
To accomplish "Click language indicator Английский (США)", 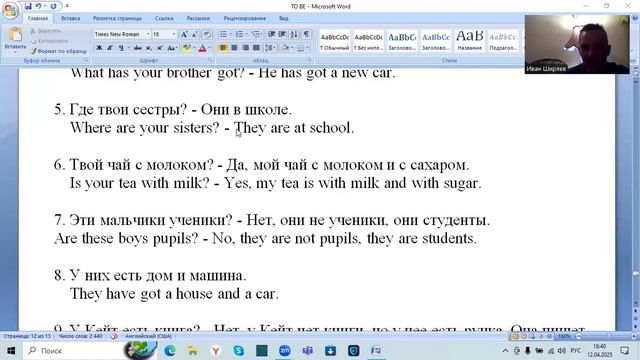I will (148, 336).
